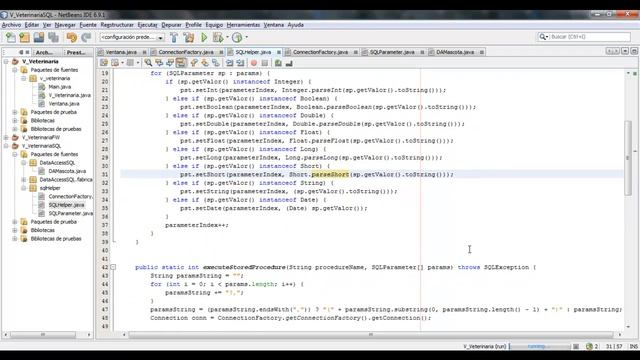Select SQLParameter.java in the project tree

71,213
